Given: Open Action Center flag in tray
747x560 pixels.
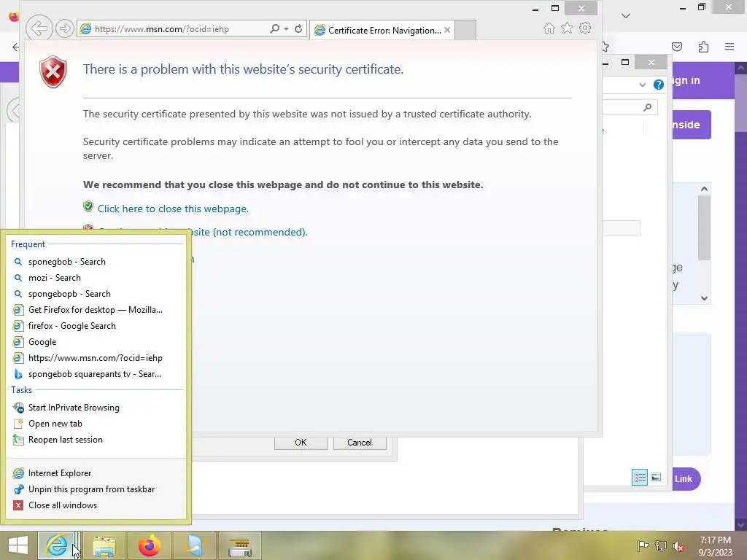Looking at the screenshot, I should (x=643, y=545).
